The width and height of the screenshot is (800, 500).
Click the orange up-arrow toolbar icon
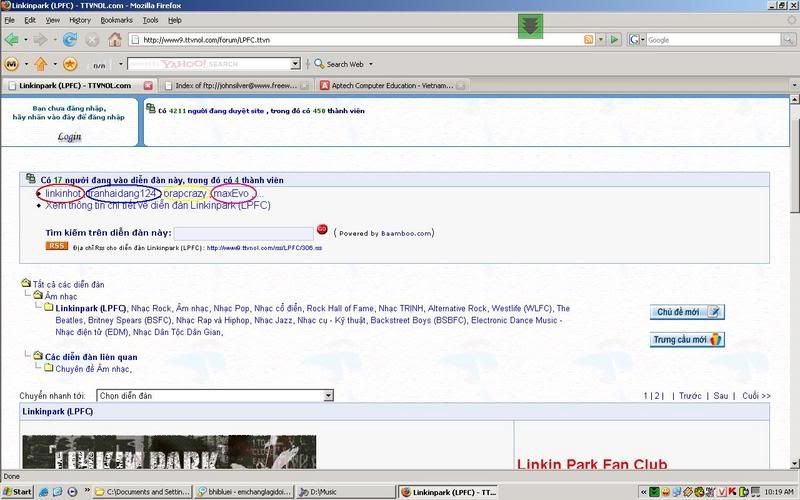(41, 64)
